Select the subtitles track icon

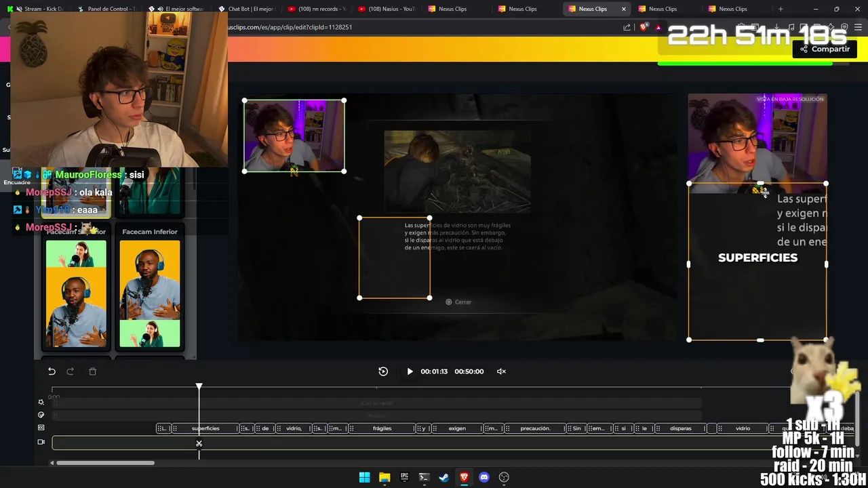tap(41, 428)
